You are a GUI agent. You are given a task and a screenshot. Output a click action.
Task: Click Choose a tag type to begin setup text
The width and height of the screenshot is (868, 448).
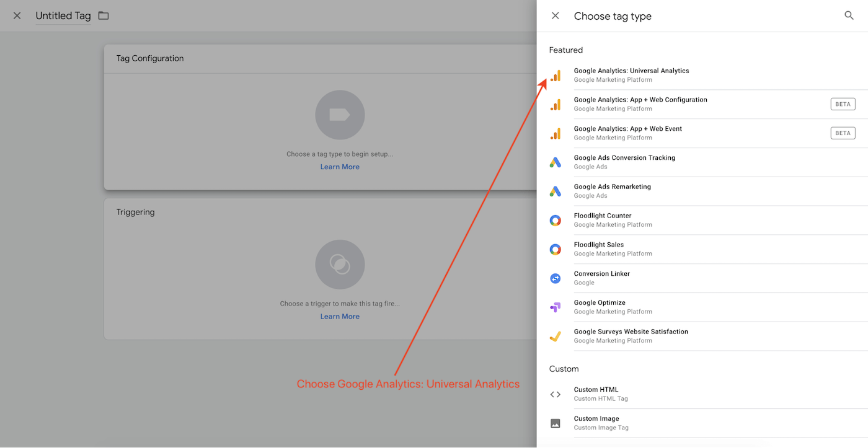pos(340,154)
